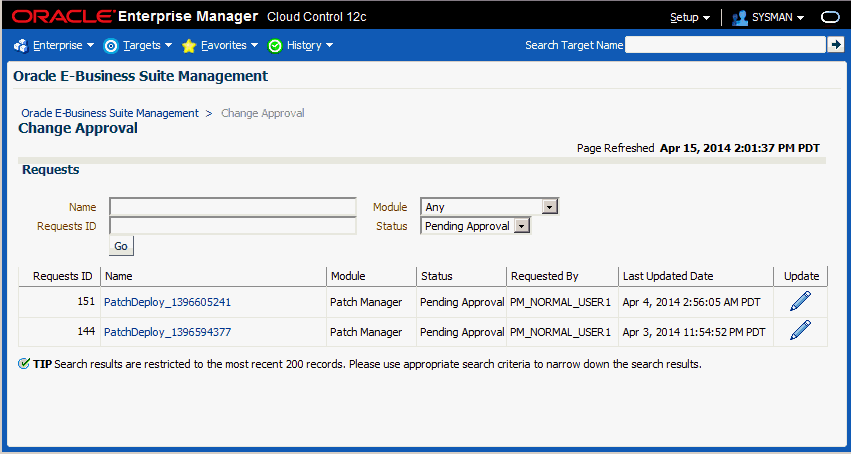
Task: Click date Apr 3, 2014 11:54:52 PM PDT
Action: point(694,332)
